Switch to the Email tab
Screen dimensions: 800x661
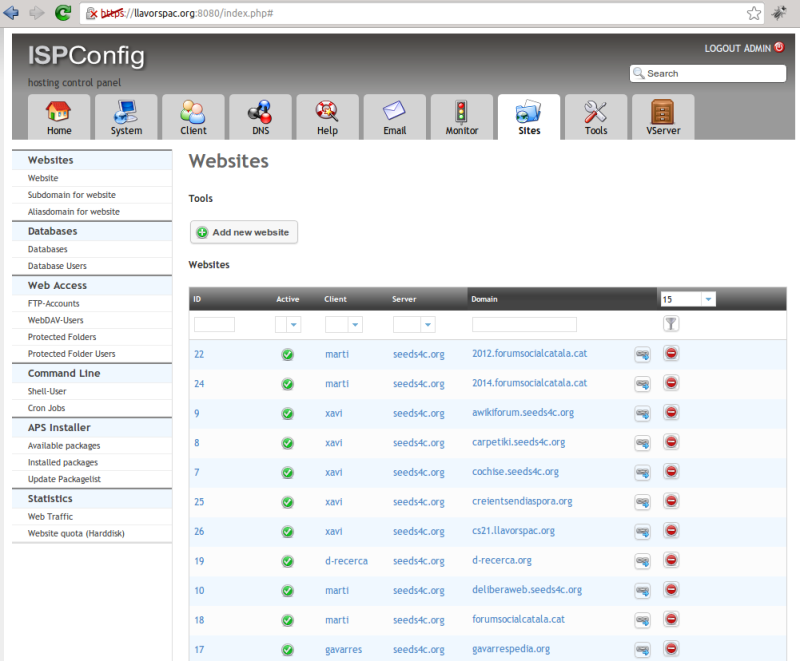(394, 116)
